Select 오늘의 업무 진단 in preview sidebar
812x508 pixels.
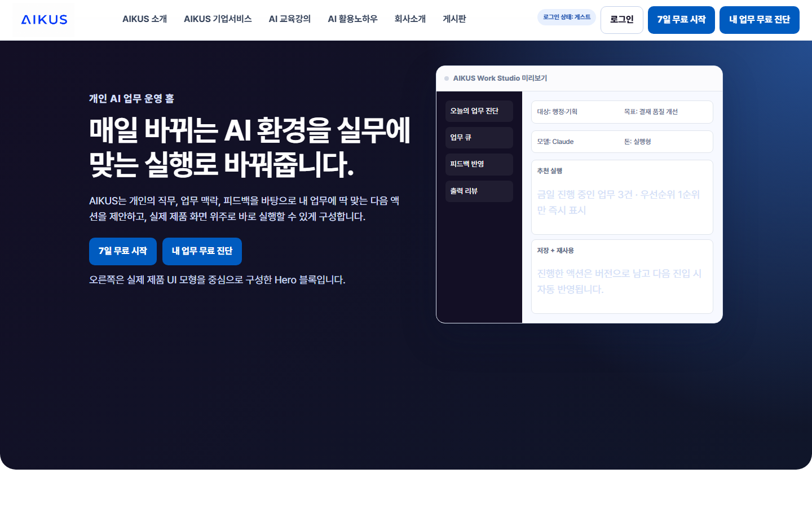pos(479,111)
